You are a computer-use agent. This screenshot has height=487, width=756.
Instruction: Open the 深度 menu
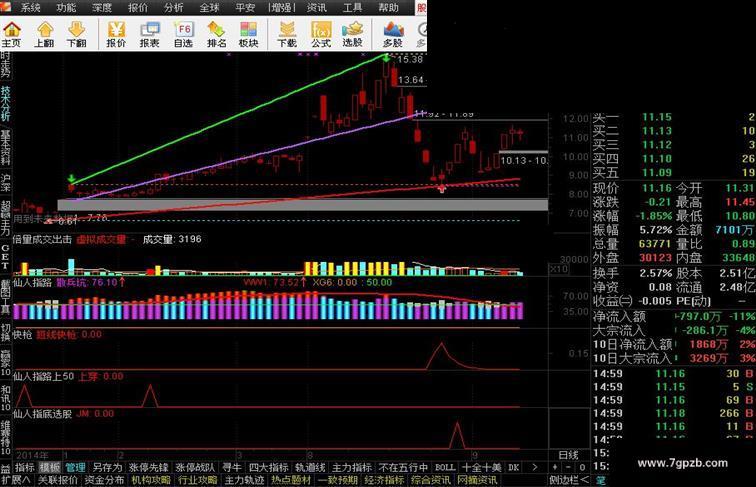pos(102,7)
